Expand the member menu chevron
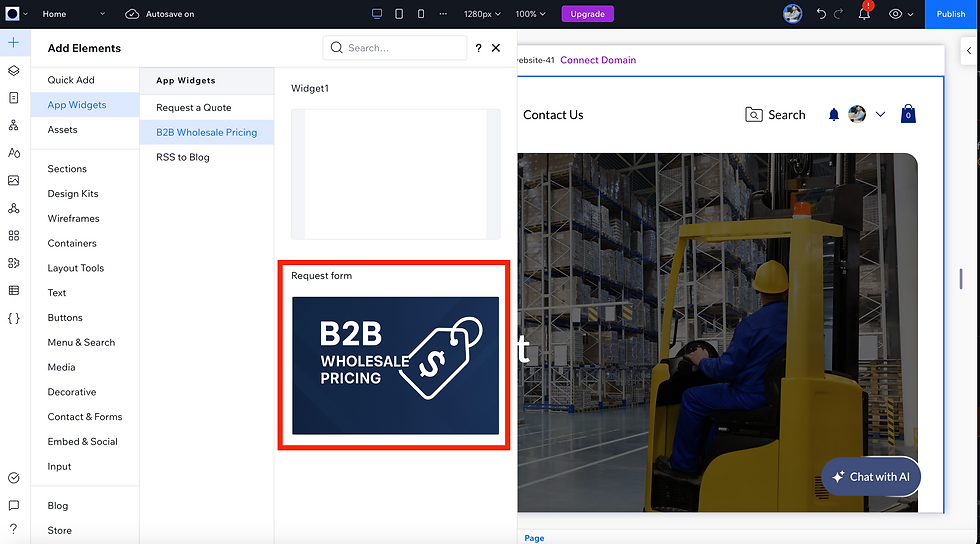Viewport: 980px width, 544px height. [x=881, y=114]
